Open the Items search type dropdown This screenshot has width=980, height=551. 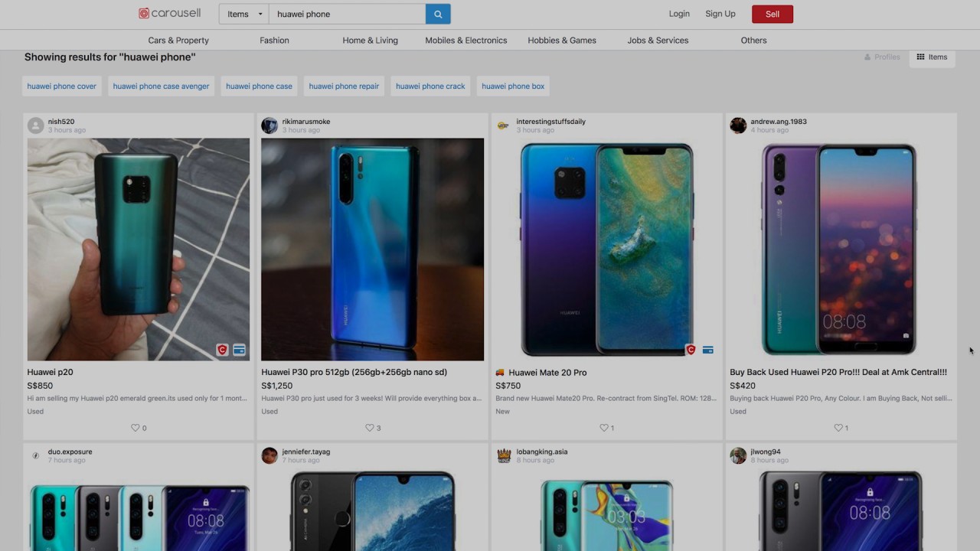244,14
